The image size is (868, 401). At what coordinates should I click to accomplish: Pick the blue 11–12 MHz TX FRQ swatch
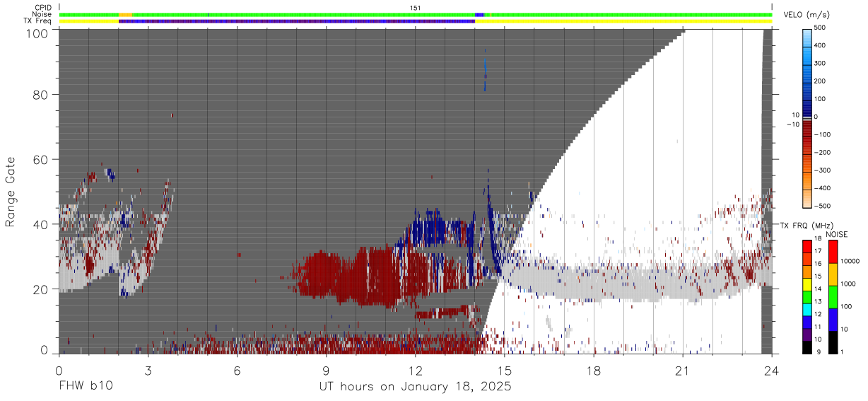(x=807, y=322)
